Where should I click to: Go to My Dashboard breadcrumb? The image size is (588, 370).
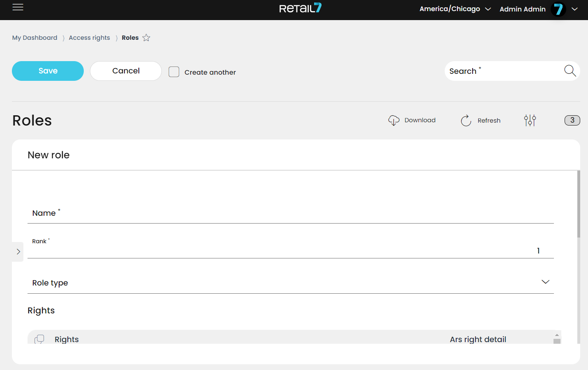point(35,38)
